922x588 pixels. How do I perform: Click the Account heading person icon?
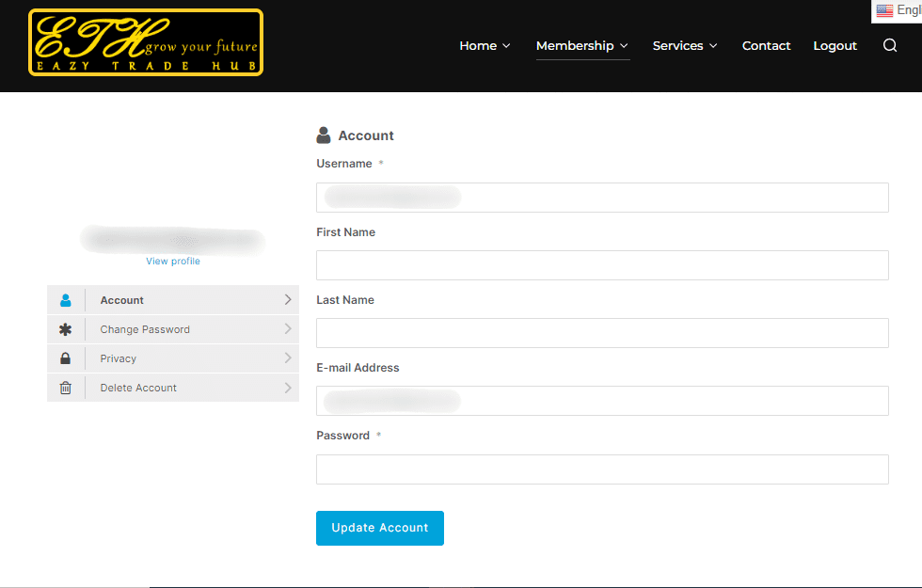324,135
